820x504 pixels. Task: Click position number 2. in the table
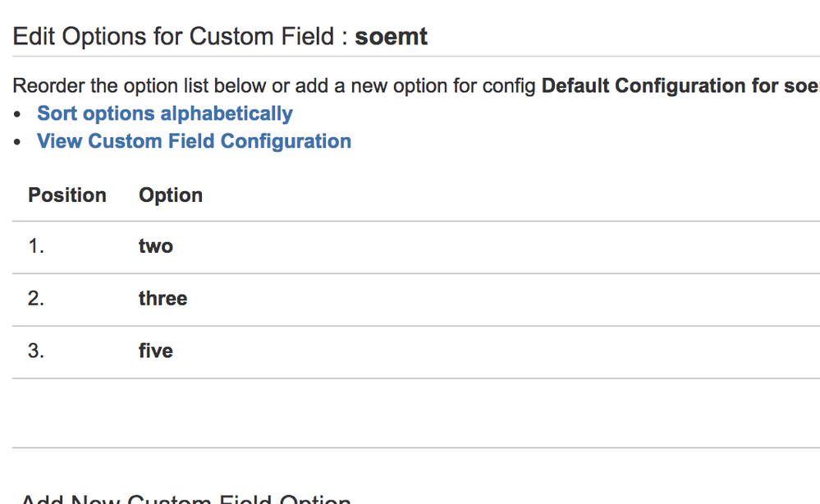pos(36,299)
